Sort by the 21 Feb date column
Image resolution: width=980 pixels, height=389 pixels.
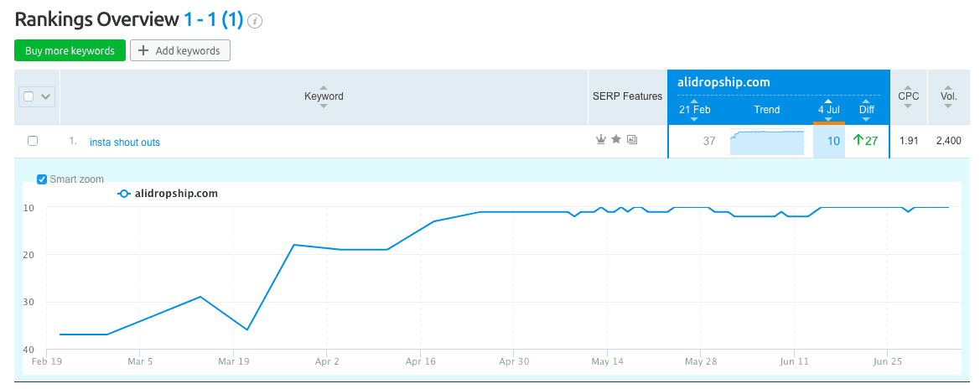pos(694,110)
